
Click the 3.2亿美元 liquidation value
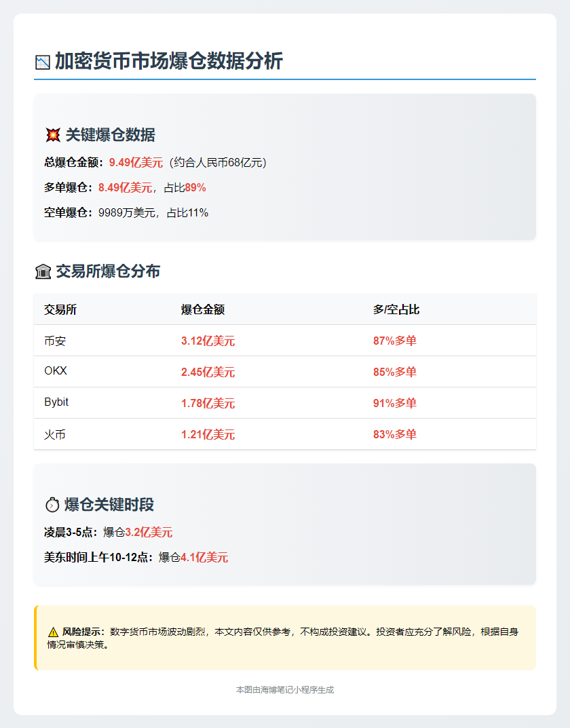pyautogui.click(x=149, y=532)
